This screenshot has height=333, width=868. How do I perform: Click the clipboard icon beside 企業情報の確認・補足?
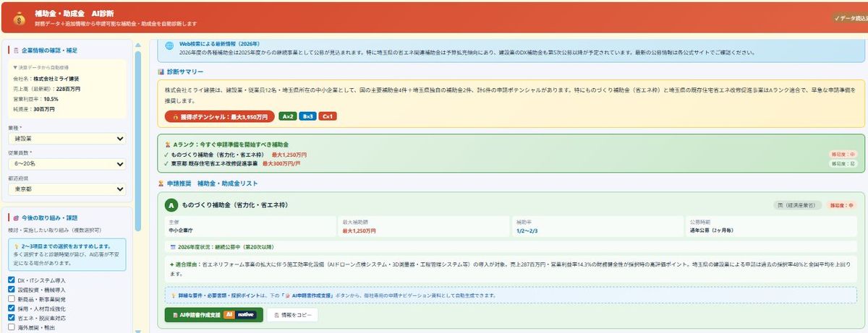(x=17, y=50)
